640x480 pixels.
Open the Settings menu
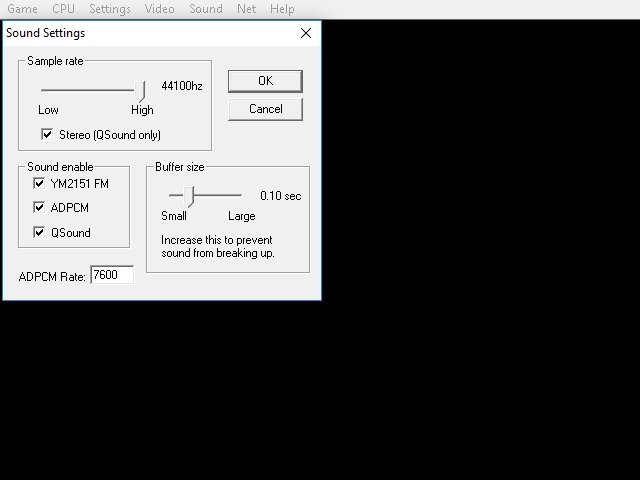point(110,9)
